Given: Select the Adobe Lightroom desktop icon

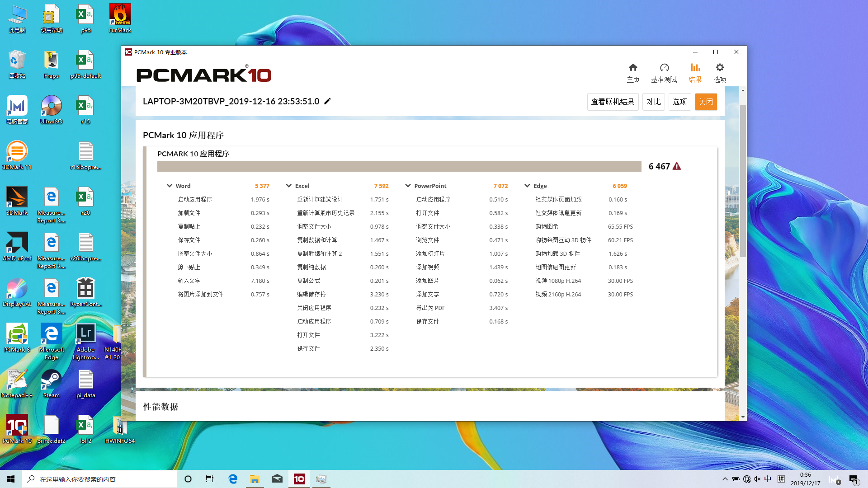Looking at the screenshot, I should point(86,342).
